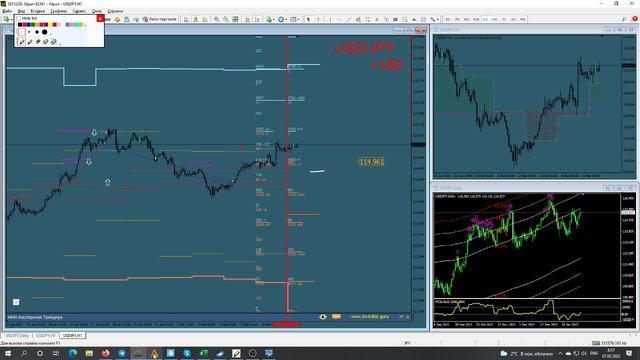Open the Файл menu
640x360 pixels.
7,11
